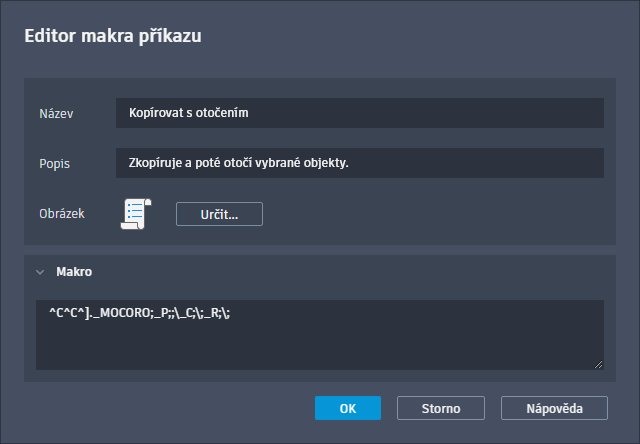This screenshot has height=444, width=640.
Task: Click the Název label
Action: [57, 113]
